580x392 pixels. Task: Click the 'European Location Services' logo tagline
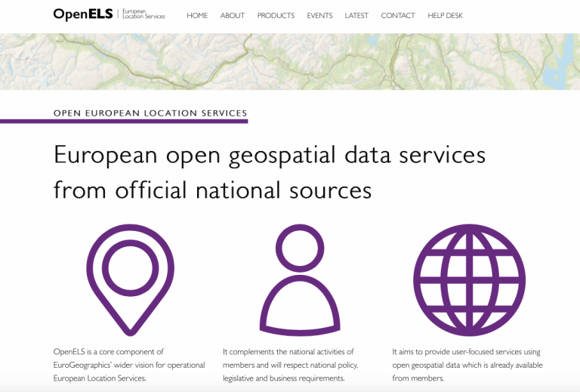(x=143, y=14)
